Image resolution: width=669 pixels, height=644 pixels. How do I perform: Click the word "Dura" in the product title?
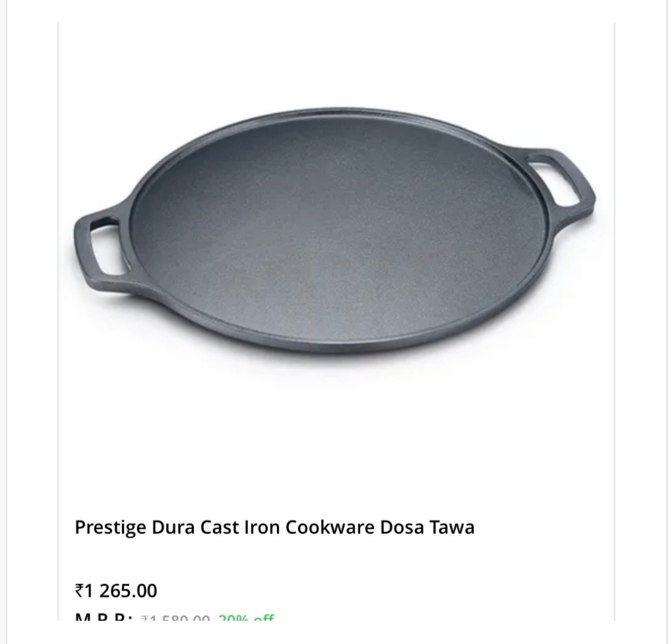pos(173,527)
